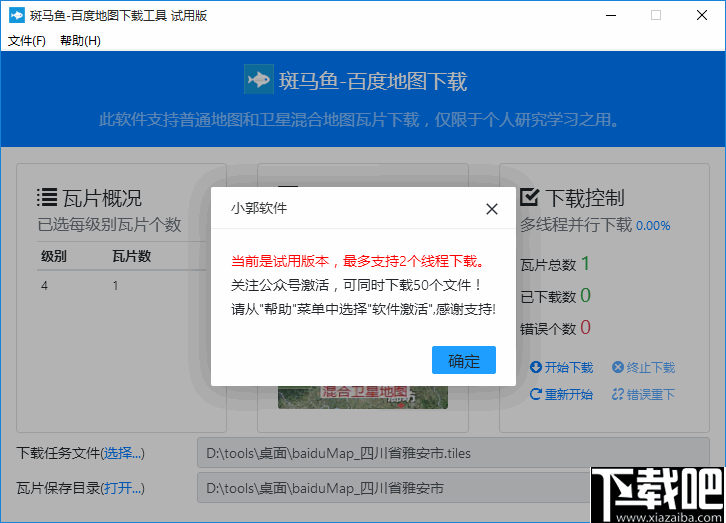Image resolution: width=726 pixels, height=523 pixels.
Task: Retry failed tiles via 错误重下
Action: click(x=643, y=394)
